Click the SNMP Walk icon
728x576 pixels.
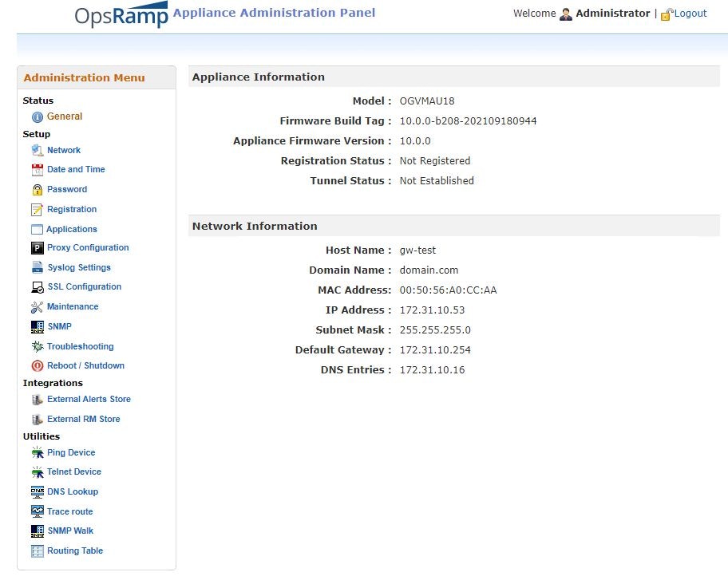38,531
